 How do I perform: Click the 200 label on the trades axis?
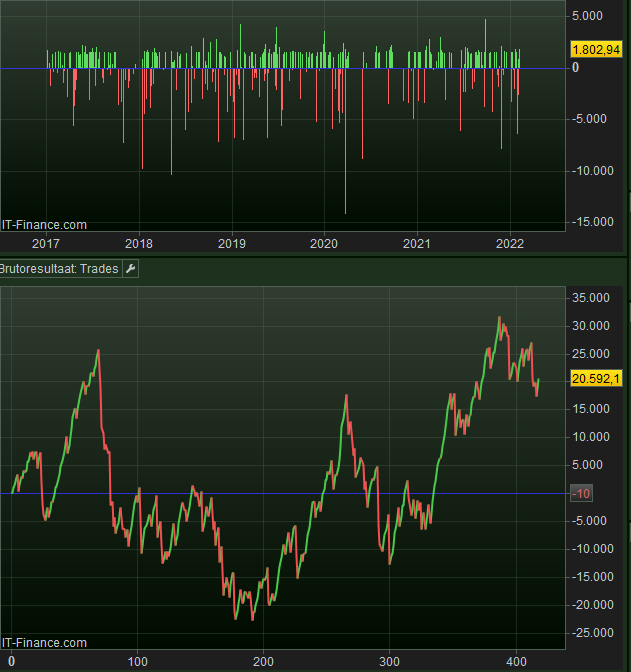(263, 661)
